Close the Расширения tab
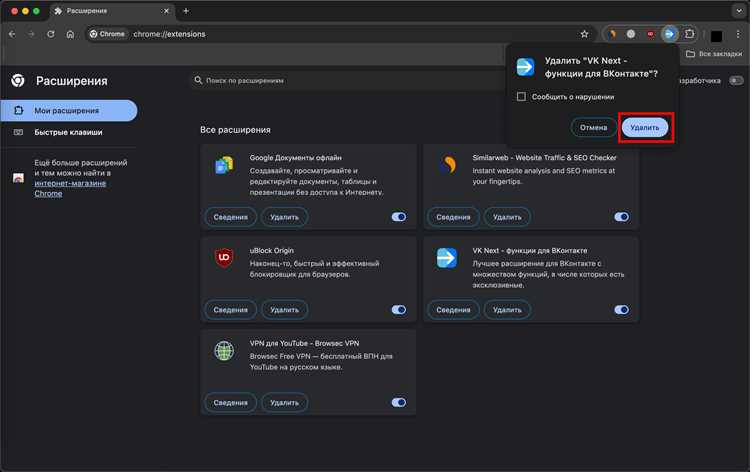This screenshot has width=750, height=472. coord(166,11)
